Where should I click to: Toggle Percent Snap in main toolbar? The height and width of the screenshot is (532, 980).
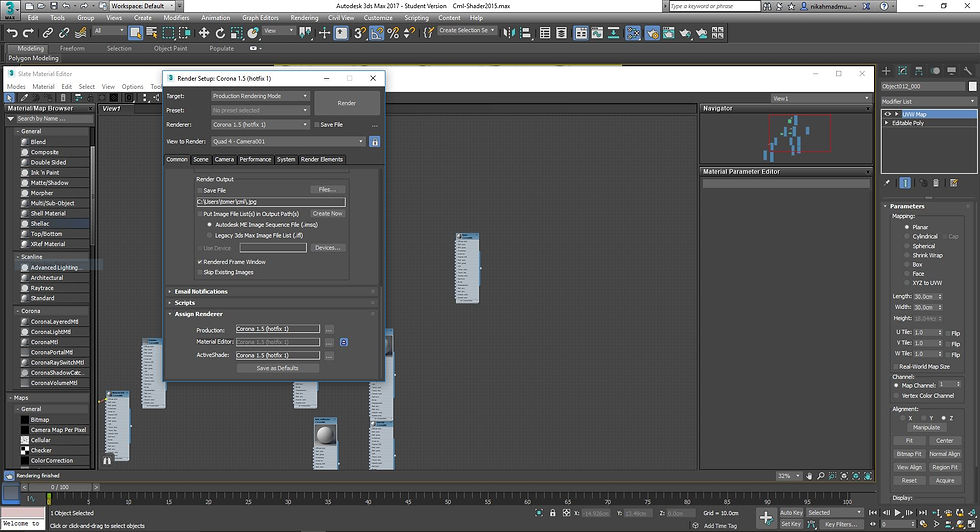click(393, 33)
